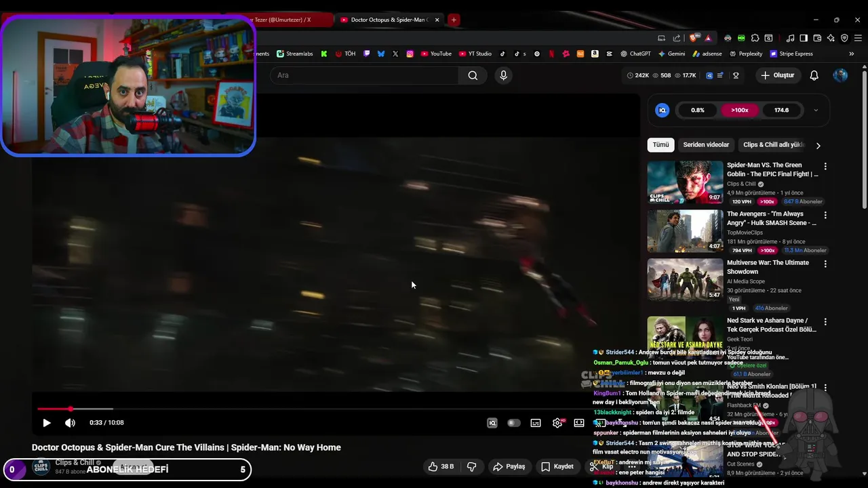Dislike the video
The image size is (868, 488).
(471, 466)
